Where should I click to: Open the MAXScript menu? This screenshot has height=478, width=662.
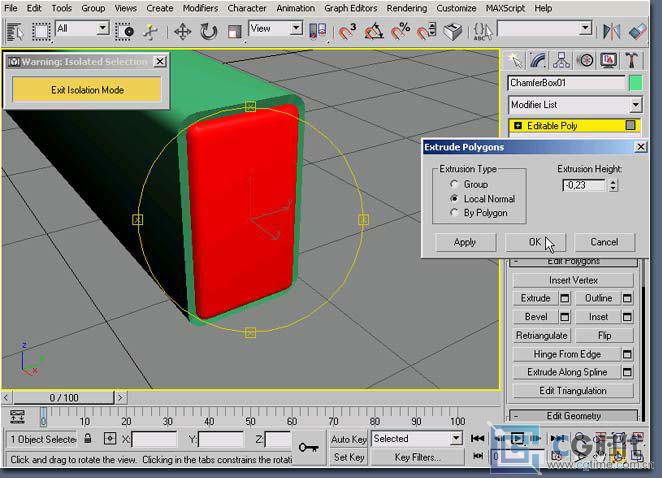pos(505,8)
